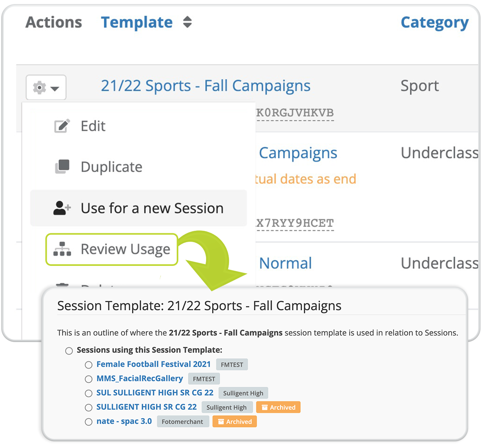Click the Review Usage hierarchy icon

point(62,249)
